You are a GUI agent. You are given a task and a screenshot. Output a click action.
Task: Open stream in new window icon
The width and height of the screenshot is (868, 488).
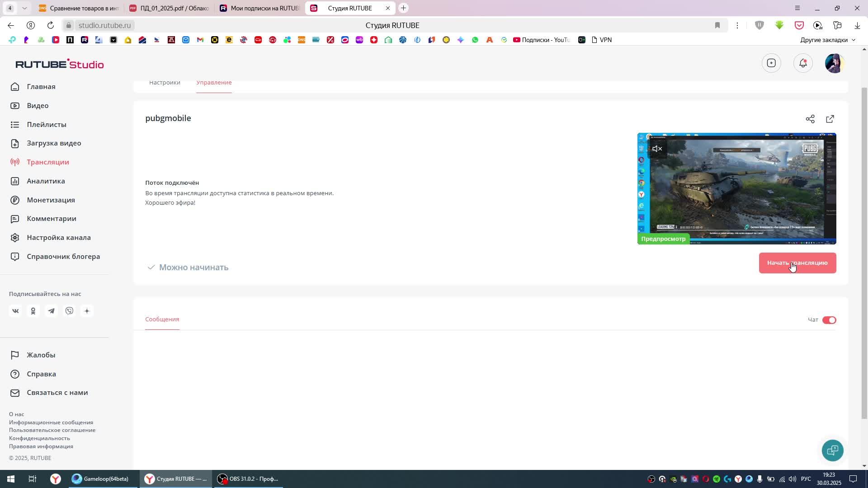[x=830, y=119]
